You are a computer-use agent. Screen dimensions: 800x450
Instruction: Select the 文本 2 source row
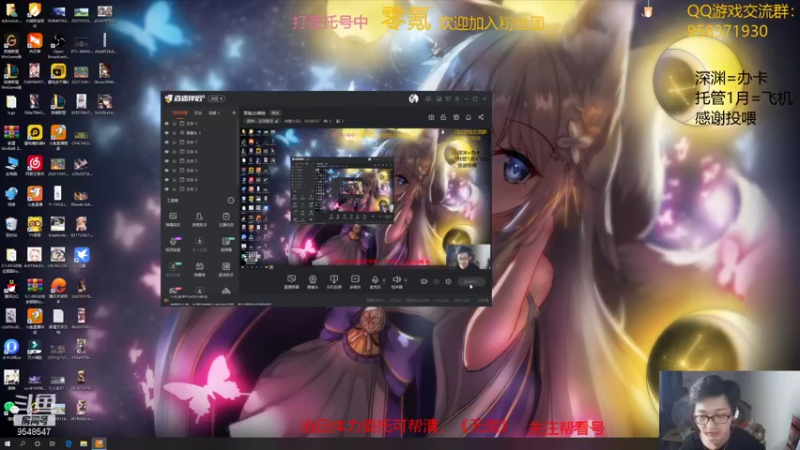(x=200, y=189)
